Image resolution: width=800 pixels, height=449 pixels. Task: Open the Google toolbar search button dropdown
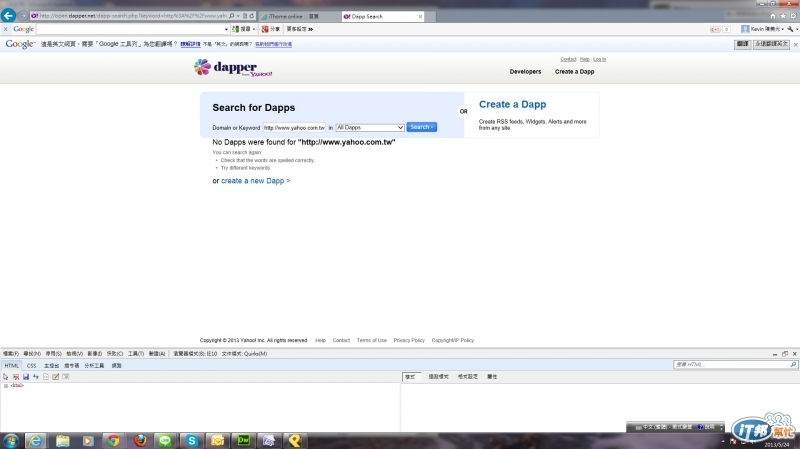[x=254, y=29]
